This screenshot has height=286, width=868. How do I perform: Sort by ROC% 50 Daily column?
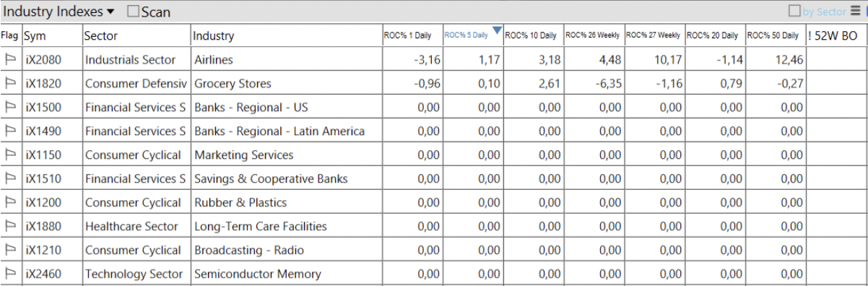[x=775, y=35]
